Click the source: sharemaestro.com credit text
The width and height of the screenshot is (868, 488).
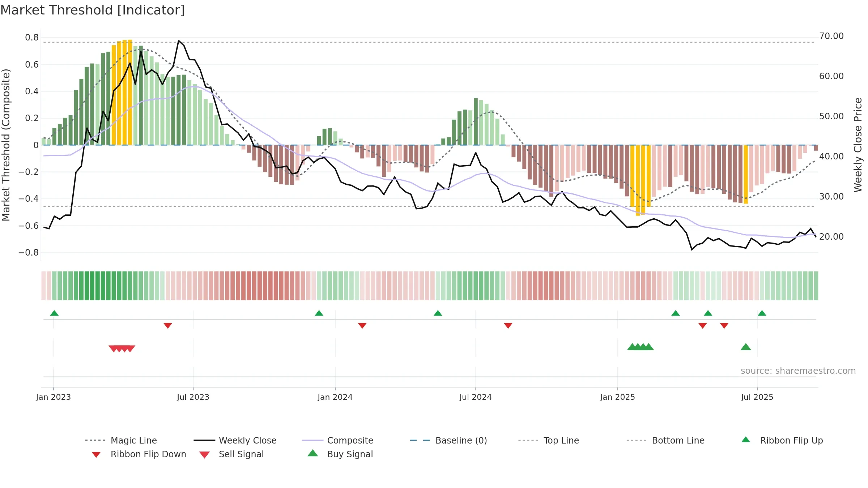798,371
